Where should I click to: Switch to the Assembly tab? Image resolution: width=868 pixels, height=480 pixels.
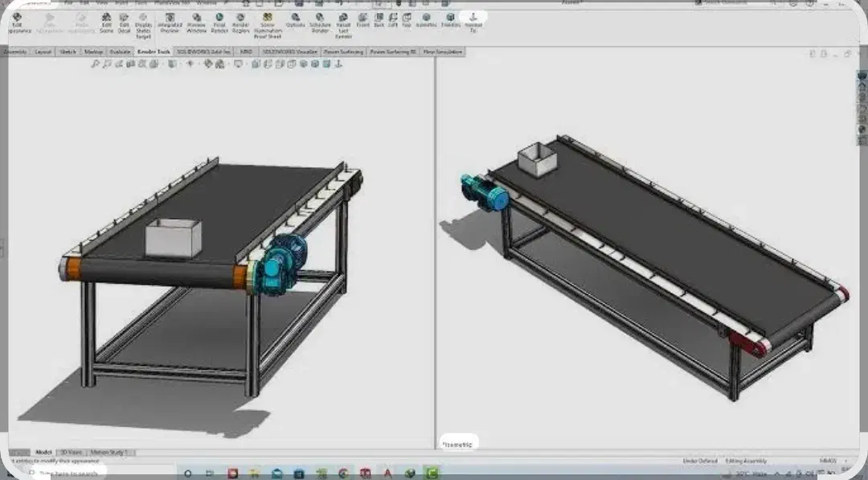pyautogui.click(x=15, y=51)
